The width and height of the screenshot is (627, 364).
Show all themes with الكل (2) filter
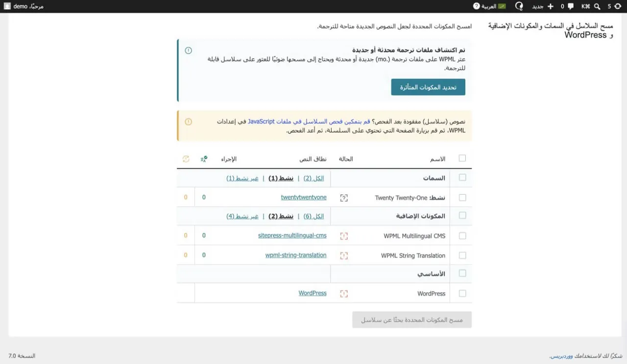313,179
